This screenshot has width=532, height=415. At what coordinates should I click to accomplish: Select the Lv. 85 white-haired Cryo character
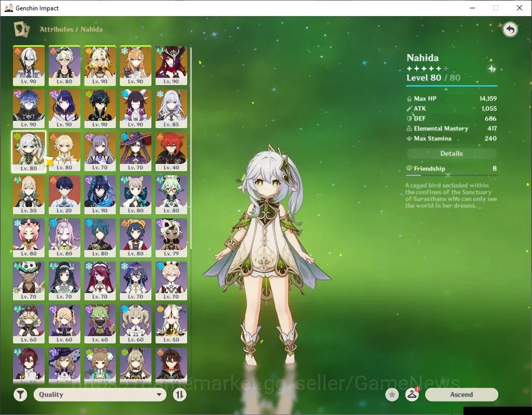pyautogui.click(x=171, y=108)
